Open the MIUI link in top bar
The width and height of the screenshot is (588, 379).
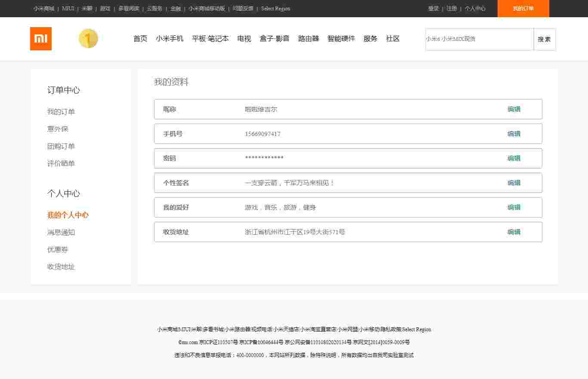coord(68,8)
